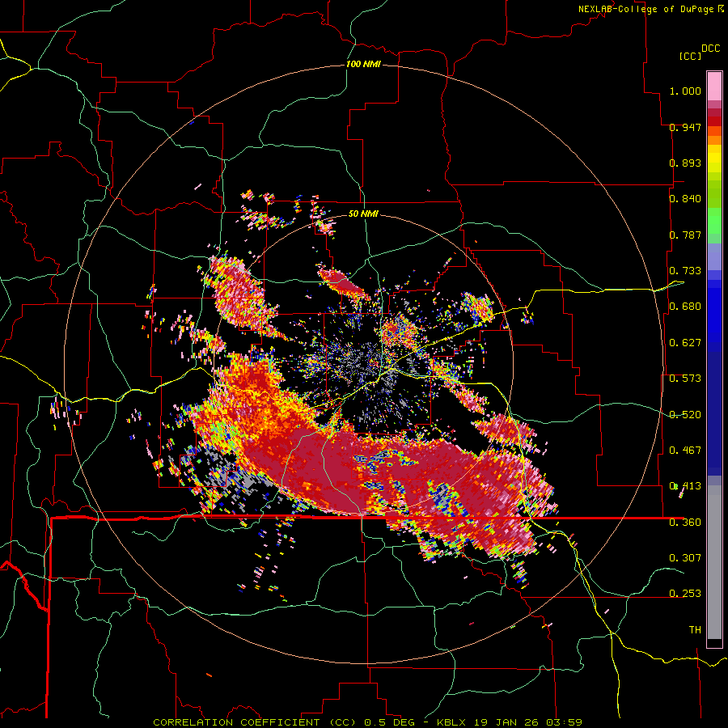Image resolution: width=728 pixels, height=728 pixels.
Task: Click the 0.627 legend value
Action: click(x=685, y=343)
